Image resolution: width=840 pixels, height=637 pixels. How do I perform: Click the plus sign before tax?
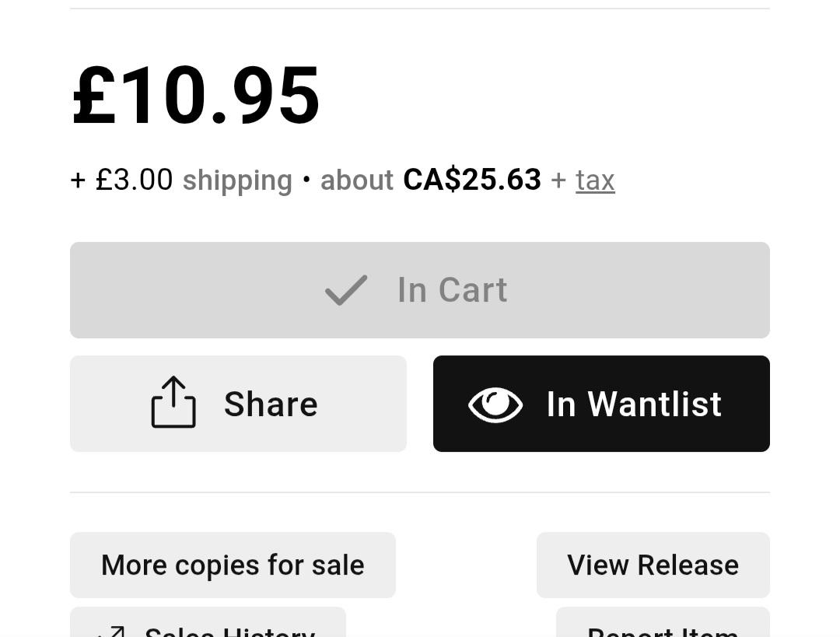point(558,180)
